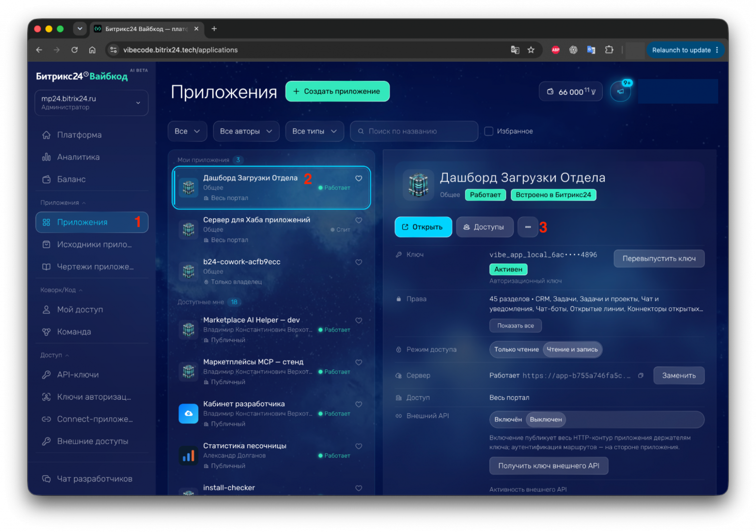Set Внешний API to Включён
The width and height of the screenshot is (756, 532).
tap(508, 420)
